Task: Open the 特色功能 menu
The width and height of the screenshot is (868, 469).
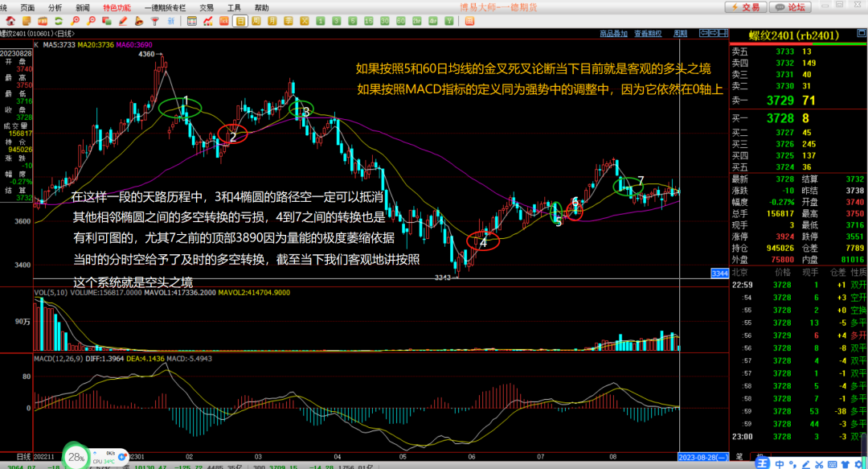Action: [117, 8]
